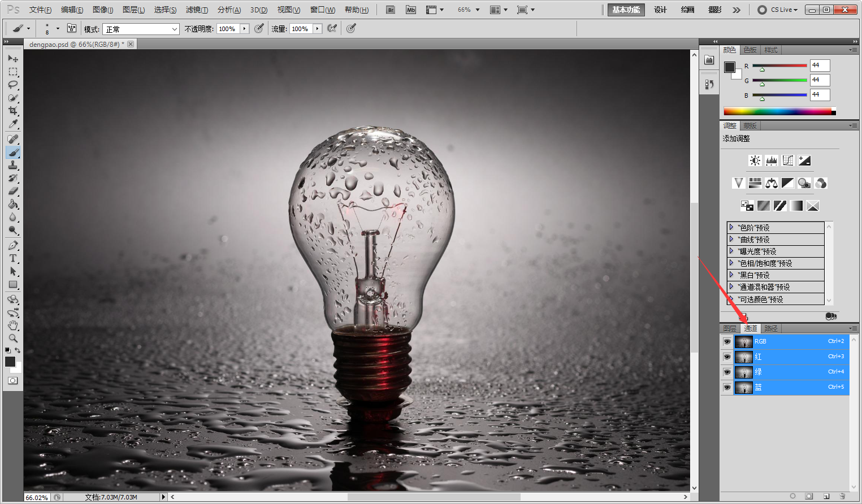Toggle visibility of the 蓝 (Blue) channel
862x504 pixels.
tap(727, 387)
